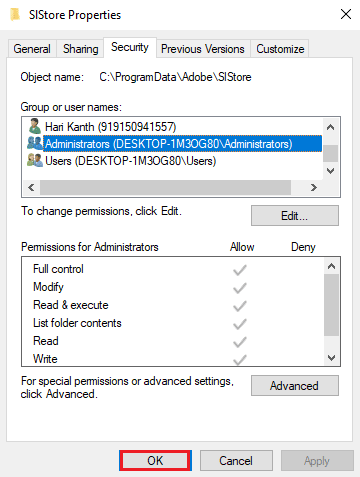Click user list scroll right arrow
The height and width of the screenshot is (477, 360).
pyautogui.click(x=314, y=187)
